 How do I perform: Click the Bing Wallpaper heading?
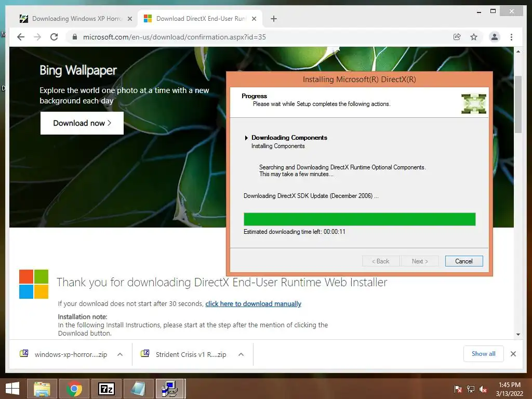point(78,70)
